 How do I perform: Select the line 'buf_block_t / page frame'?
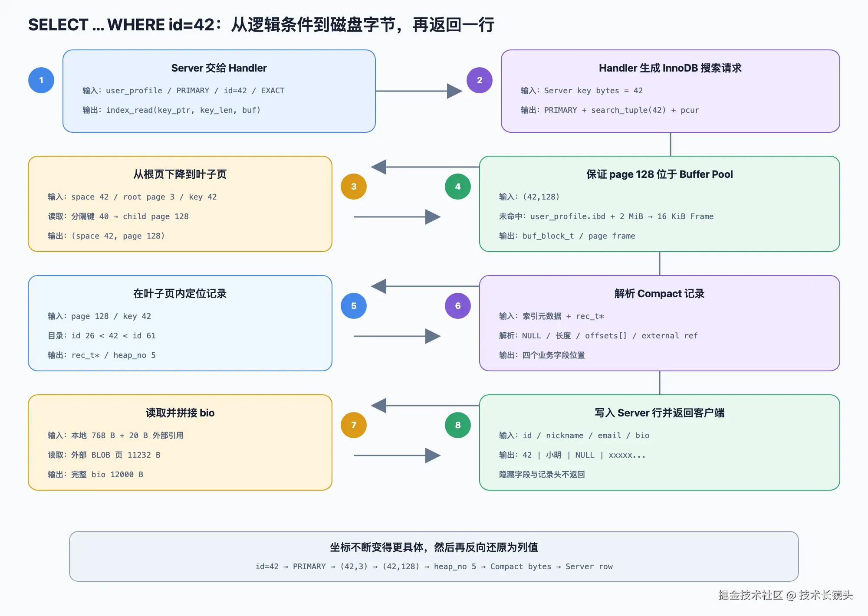[579, 236]
